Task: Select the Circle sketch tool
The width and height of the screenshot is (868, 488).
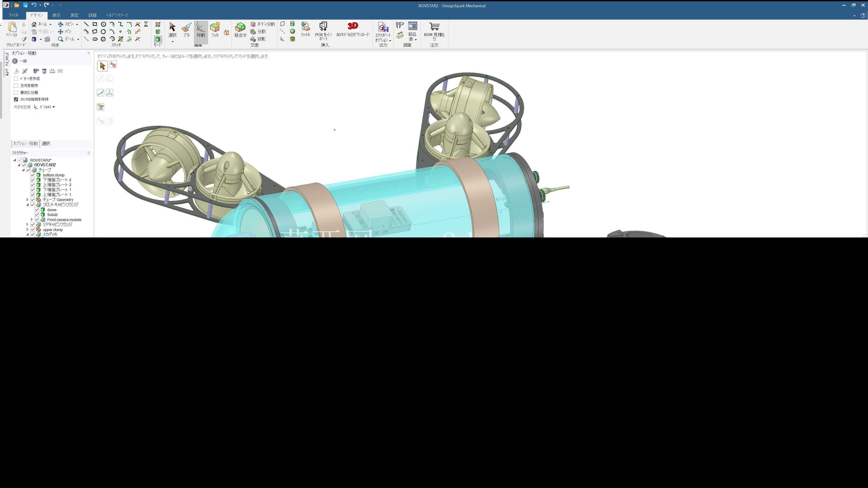Action: [x=103, y=24]
